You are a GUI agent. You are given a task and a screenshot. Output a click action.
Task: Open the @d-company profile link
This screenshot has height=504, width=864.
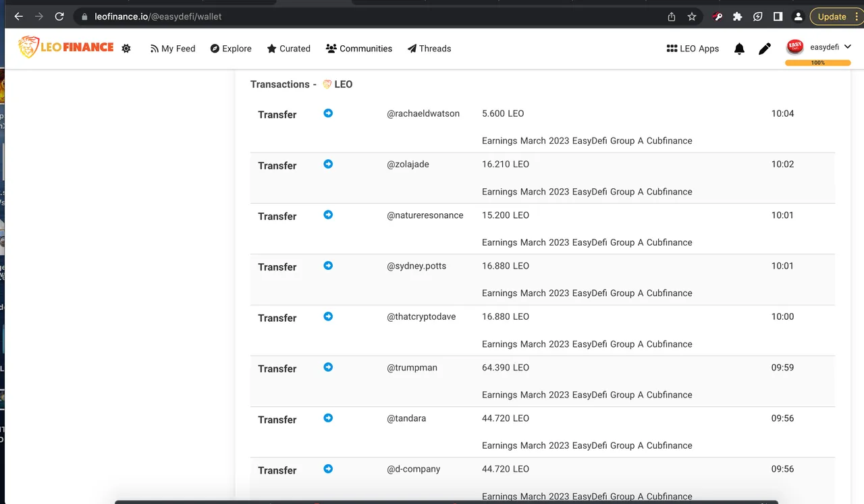(413, 469)
